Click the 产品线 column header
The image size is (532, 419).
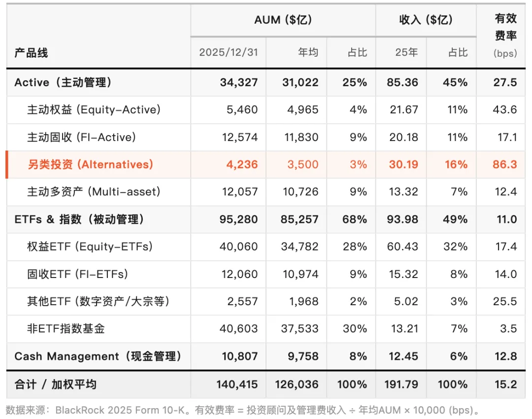click(x=31, y=53)
